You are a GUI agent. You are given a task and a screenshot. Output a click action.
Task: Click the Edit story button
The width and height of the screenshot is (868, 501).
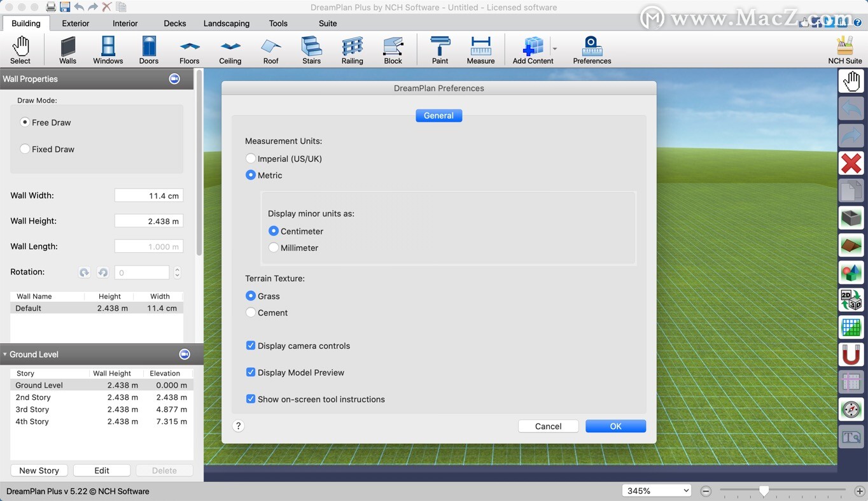tap(102, 470)
